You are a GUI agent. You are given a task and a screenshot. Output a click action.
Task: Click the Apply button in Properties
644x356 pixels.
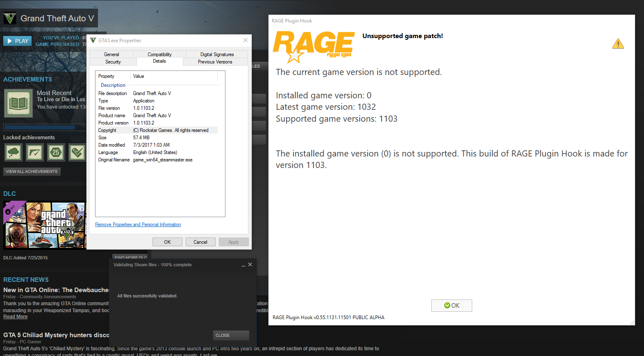[x=234, y=242]
